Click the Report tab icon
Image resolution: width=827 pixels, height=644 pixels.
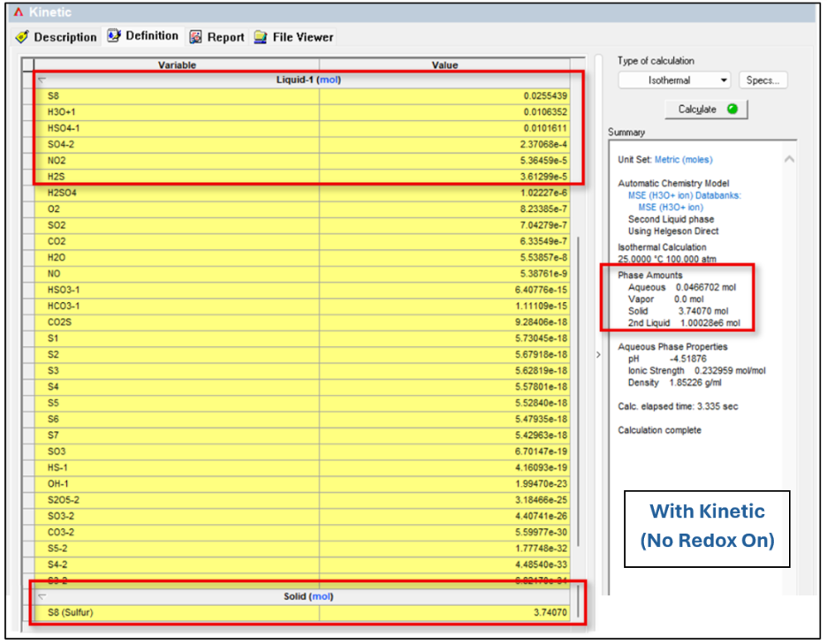195,37
